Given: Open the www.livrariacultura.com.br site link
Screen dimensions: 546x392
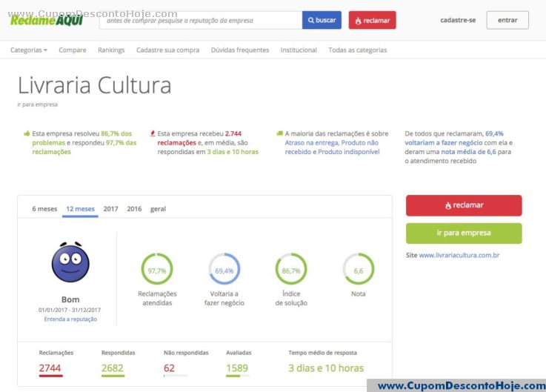Looking at the screenshot, I should pyautogui.click(x=459, y=255).
